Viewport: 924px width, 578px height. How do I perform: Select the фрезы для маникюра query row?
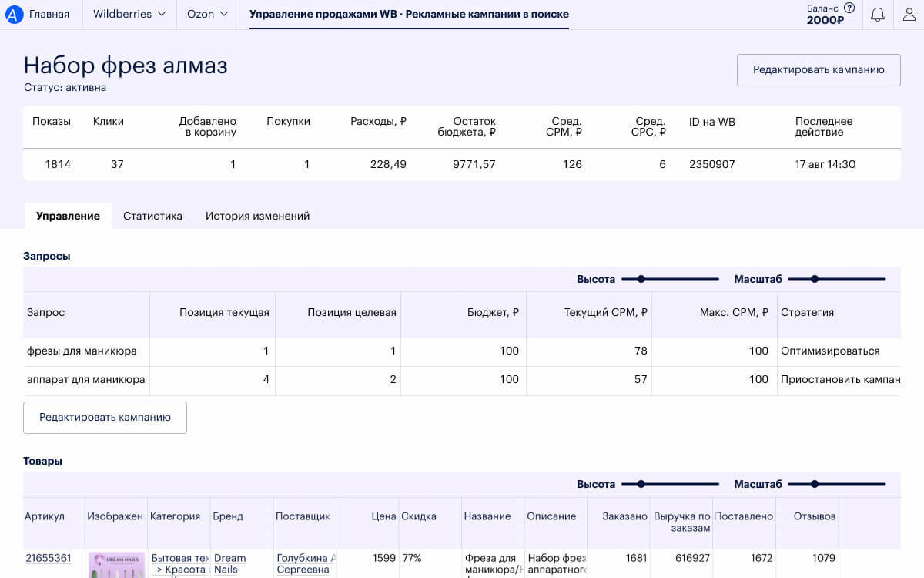pos(462,351)
